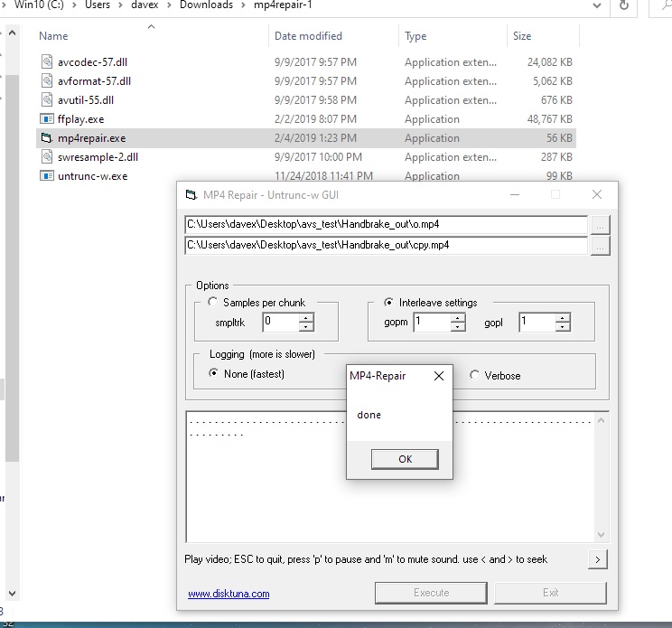Browse for the cpy.mp4 corrupt file
The width and height of the screenshot is (672, 628).
click(600, 246)
